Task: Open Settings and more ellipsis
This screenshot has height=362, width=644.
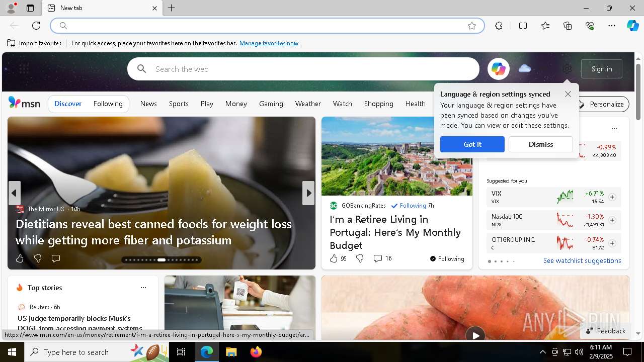Action: point(612,26)
